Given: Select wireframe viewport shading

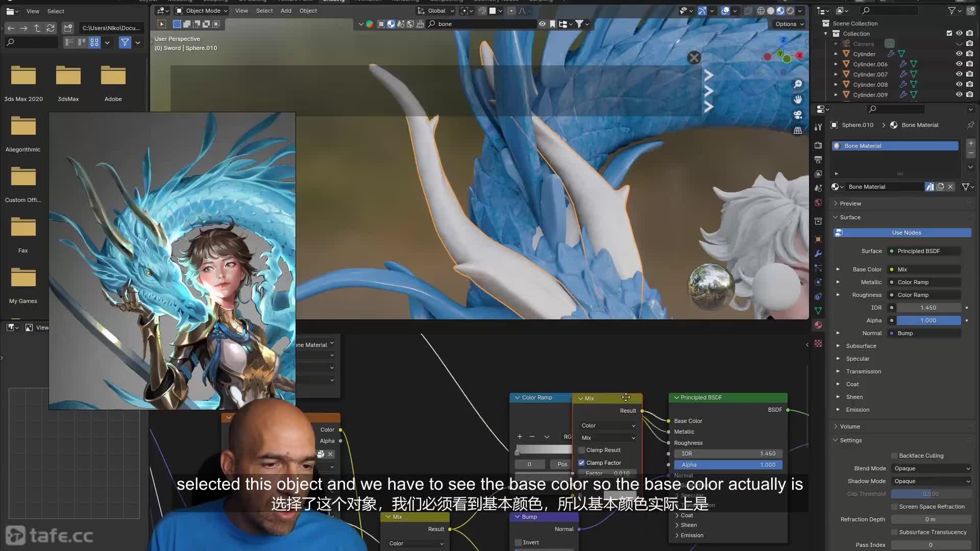Looking at the screenshot, I should click(761, 11).
